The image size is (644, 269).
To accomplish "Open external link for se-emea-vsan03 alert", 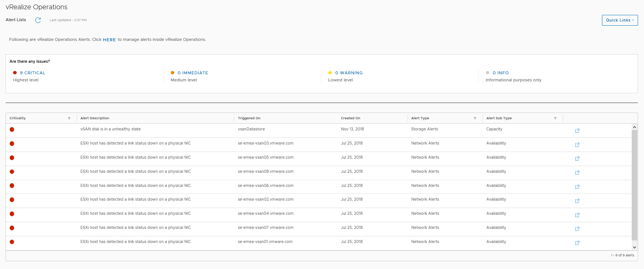I will pos(577,145).
